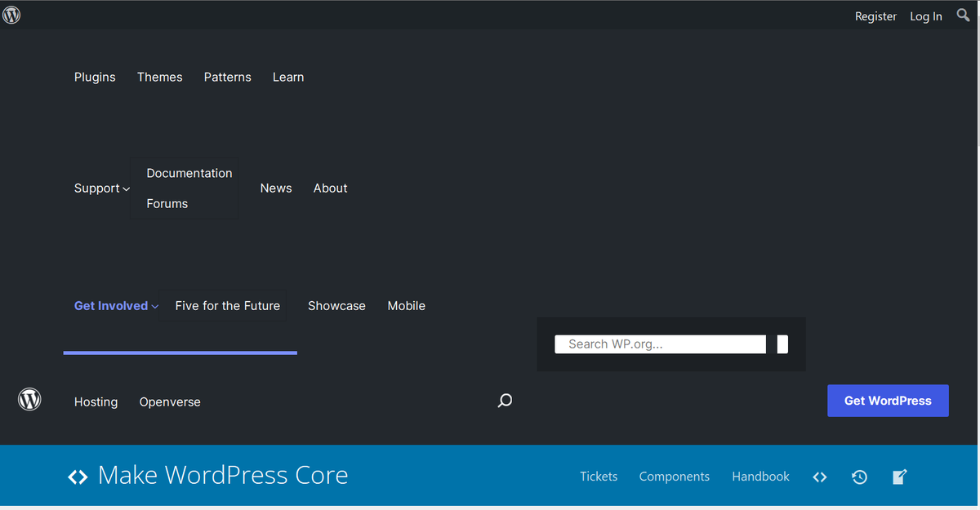Focus the Search WP.org input field
The height and width of the screenshot is (510, 980).
click(661, 344)
